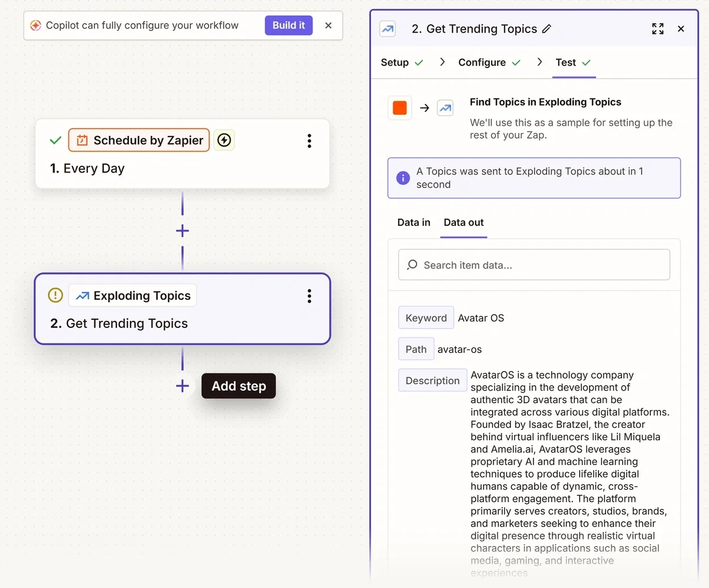Switch to the Setup tab
This screenshot has height=588, width=709.
(395, 63)
